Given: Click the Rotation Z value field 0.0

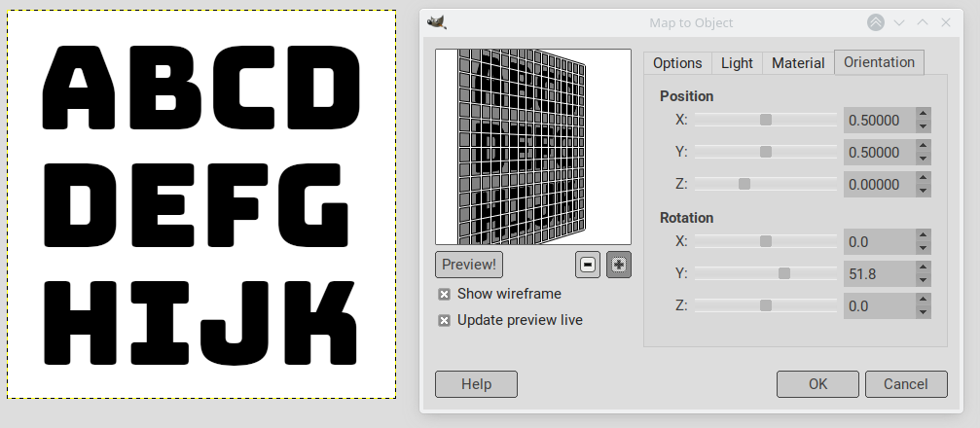Looking at the screenshot, I should click(x=880, y=305).
